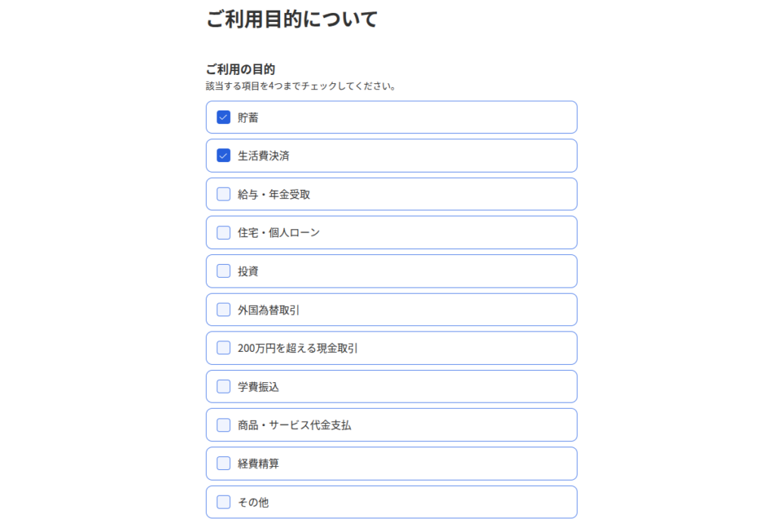Click the 給与・年金受取 label text

pos(274,194)
